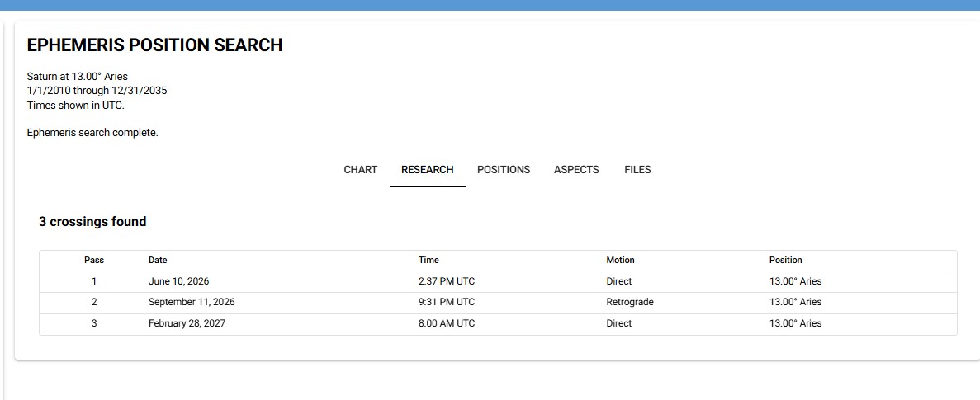The width and height of the screenshot is (980, 400).
Task: Click the 2:37 PM UTC time cell
Action: tap(447, 281)
